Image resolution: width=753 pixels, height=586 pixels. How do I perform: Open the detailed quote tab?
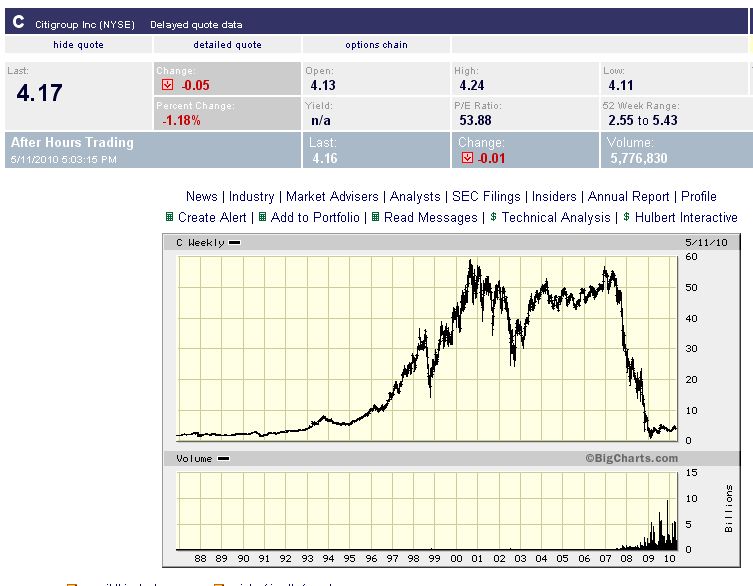[228, 45]
